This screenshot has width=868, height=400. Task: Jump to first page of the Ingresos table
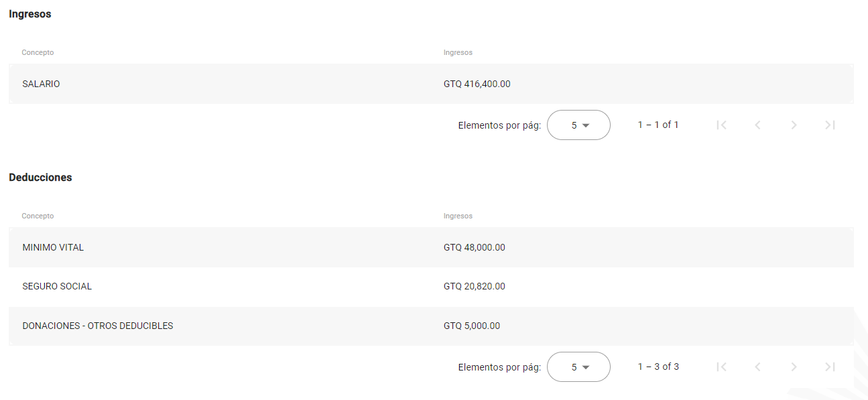[x=721, y=125]
